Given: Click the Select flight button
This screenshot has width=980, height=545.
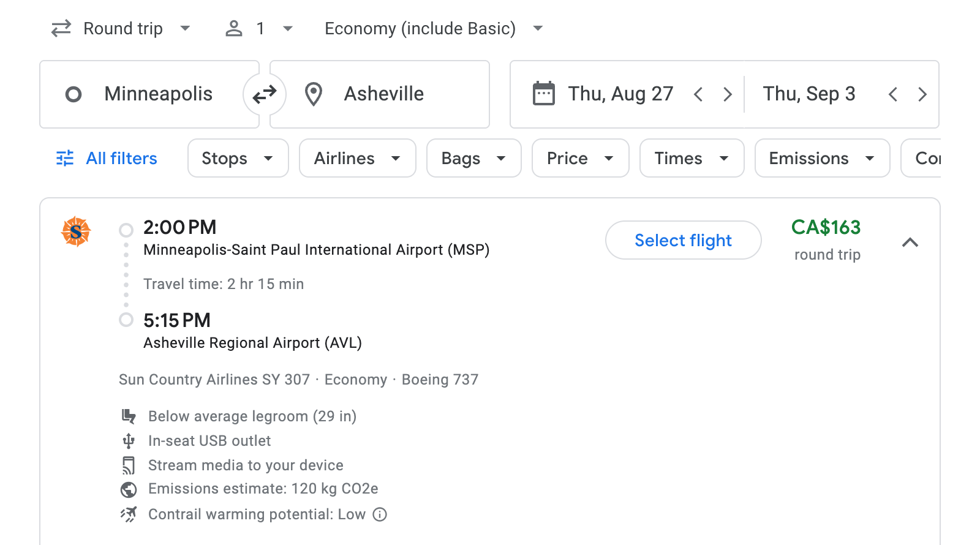Looking at the screenshot, I should [683, 240].
